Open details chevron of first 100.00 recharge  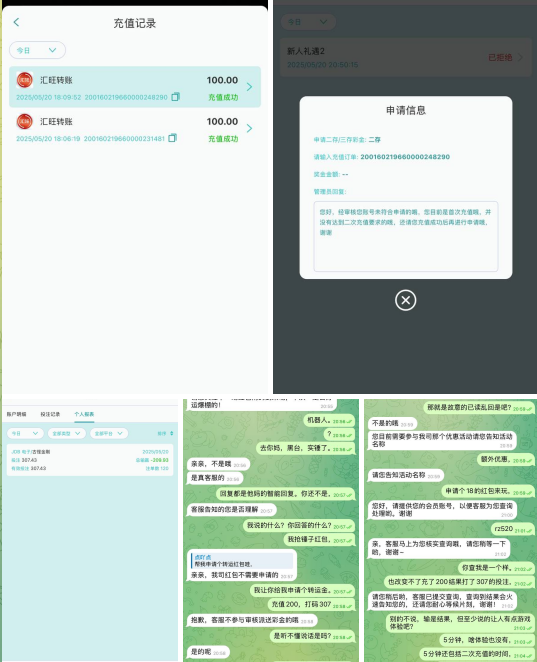(x=250, y=87)
